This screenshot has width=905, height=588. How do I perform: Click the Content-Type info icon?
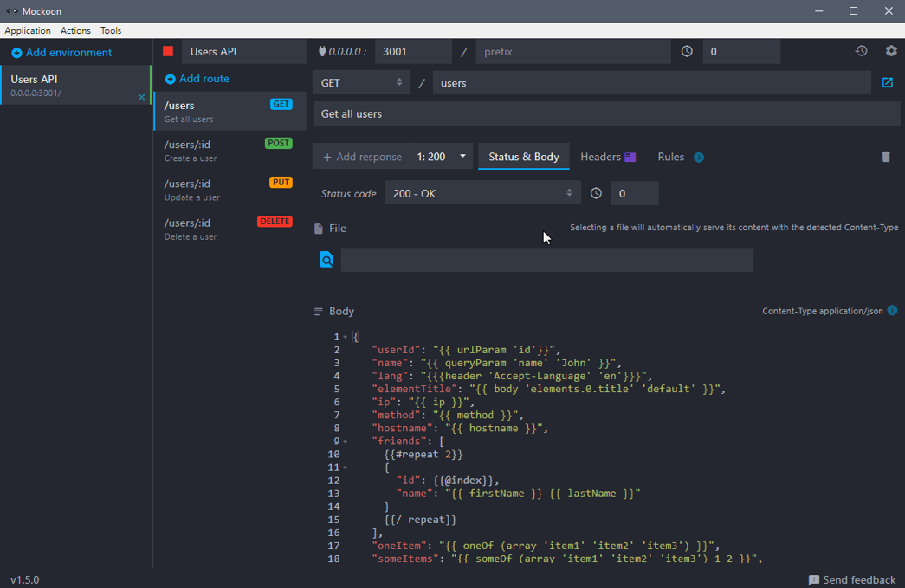pos(892,310)
